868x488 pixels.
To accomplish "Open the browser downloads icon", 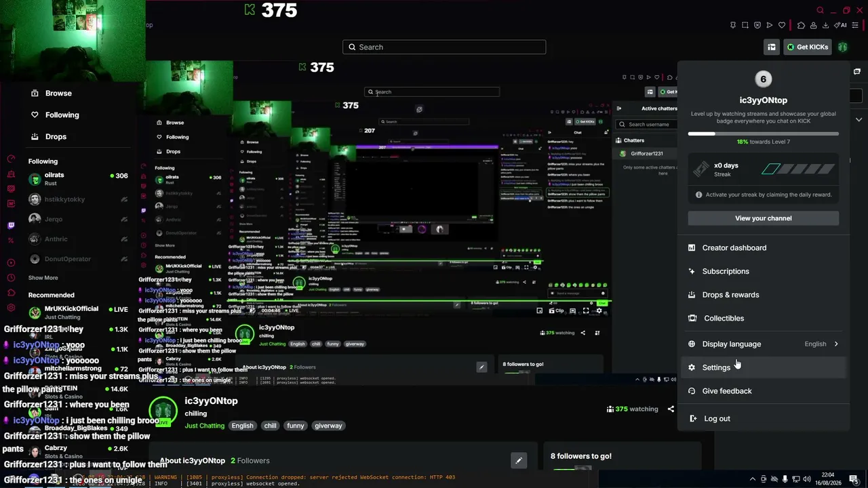I will [x=825, y=26].
